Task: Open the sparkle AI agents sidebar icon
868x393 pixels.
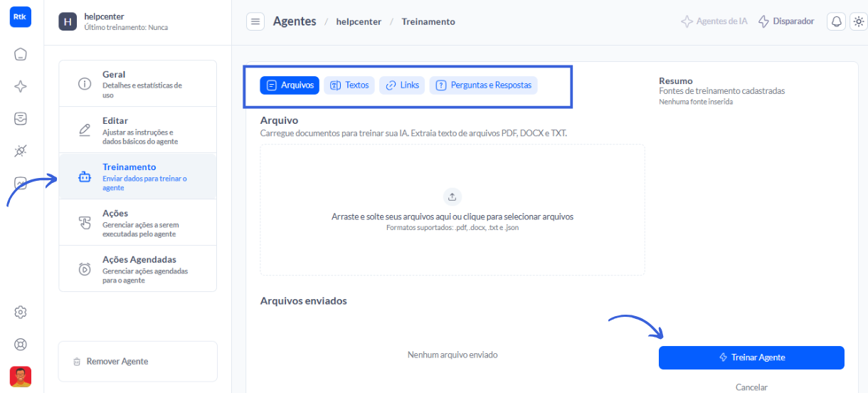Action: click(21, 87)
